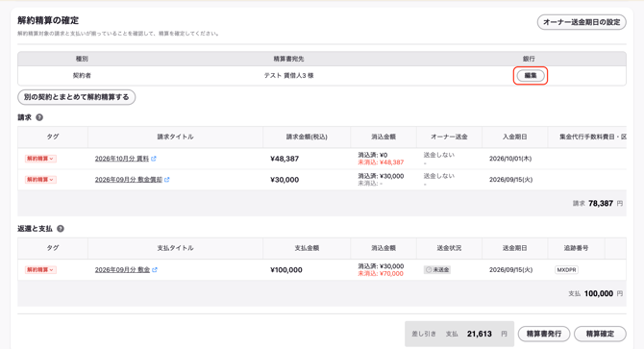Select the ¥100,000 payment amount
644x349 pixels.
tap(285, 270)
